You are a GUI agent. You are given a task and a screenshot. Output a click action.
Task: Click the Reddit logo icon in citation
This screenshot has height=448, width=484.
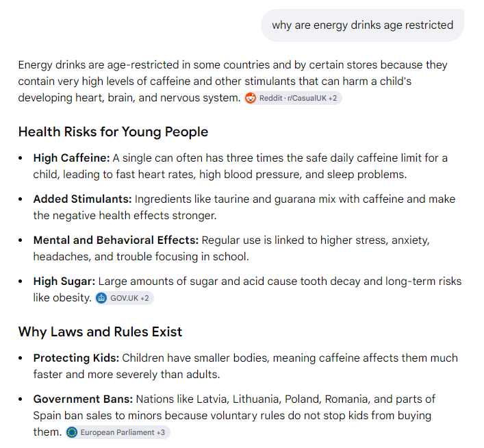coord(251,98)
